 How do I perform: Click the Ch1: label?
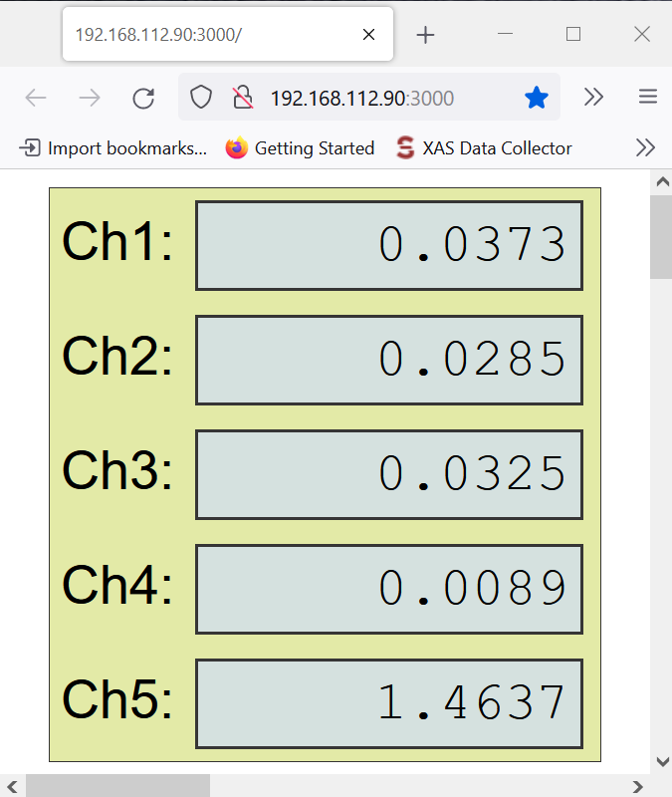click(117, 241)
